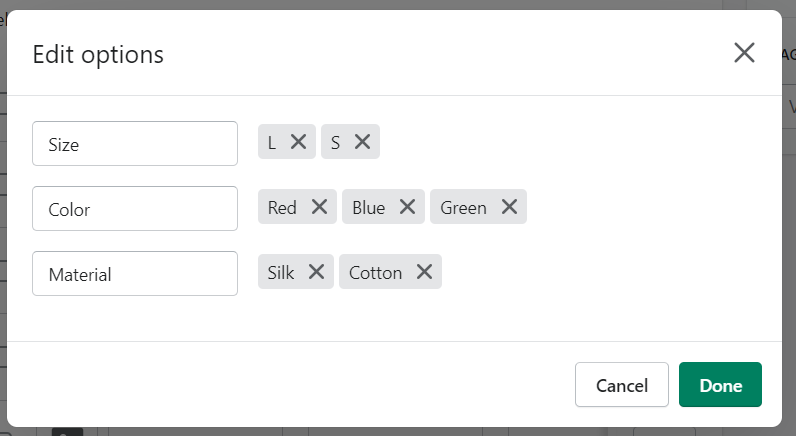Remove the L size tag
Screen dimensions: 796x436
click(298, 142)
